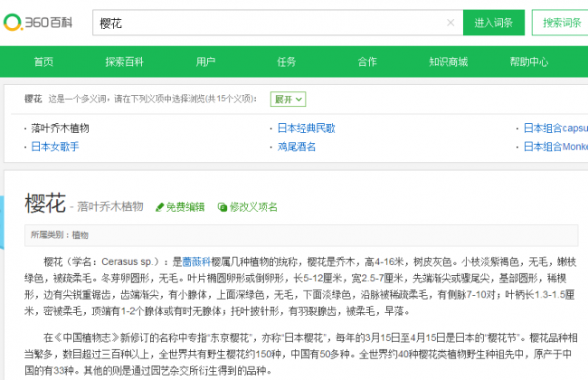Screen dimensions: 588x380
Task: Open the 日本经典民歌 disambiguation link
Action: pyautogui.click(x=306, y=128)
